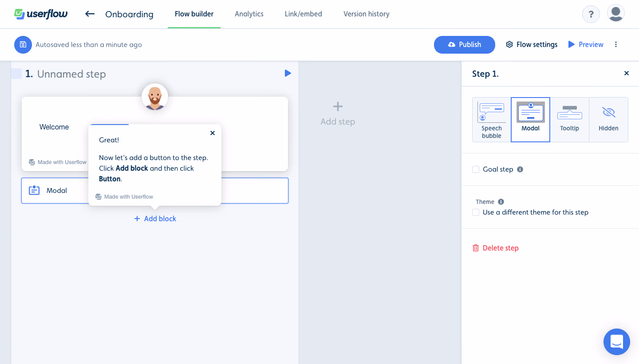Go back using the left arrow
Viewport: 639px width, 364px height.
[90, 14]
